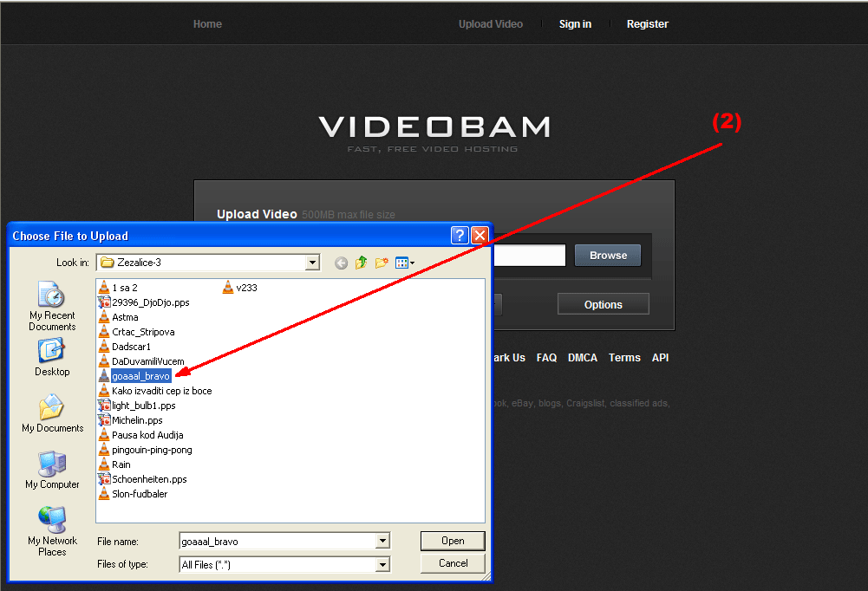The image size is (868, 591).
Task: Select the Michelin.pps file icon
Action: point(104,420)
